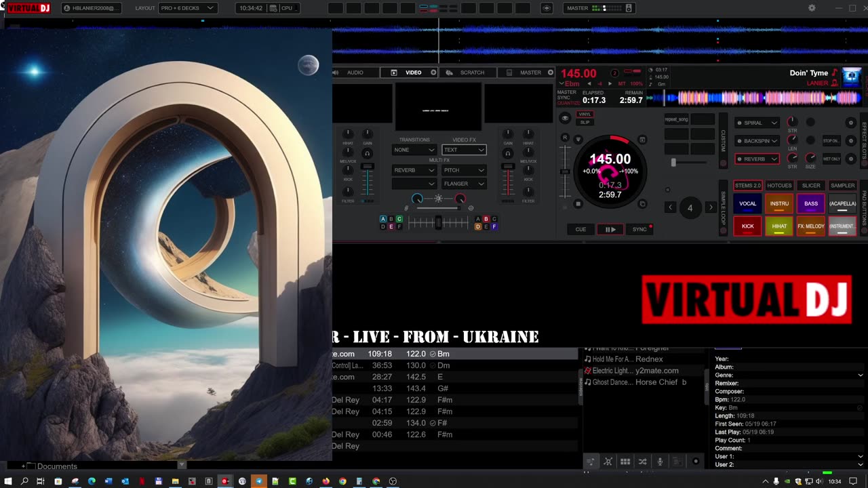
Task: Switch to the AUDIO mixer tab
Action: (355, 73)
